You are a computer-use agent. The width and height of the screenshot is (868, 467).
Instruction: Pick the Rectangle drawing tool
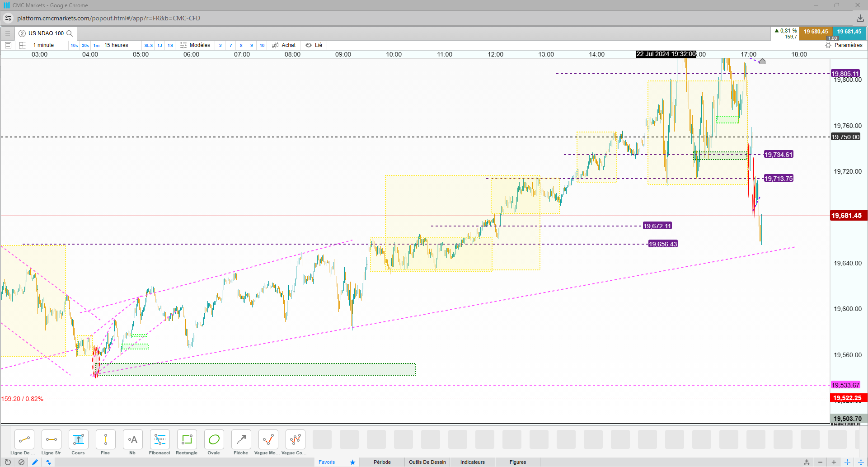(x=187, y=443)
